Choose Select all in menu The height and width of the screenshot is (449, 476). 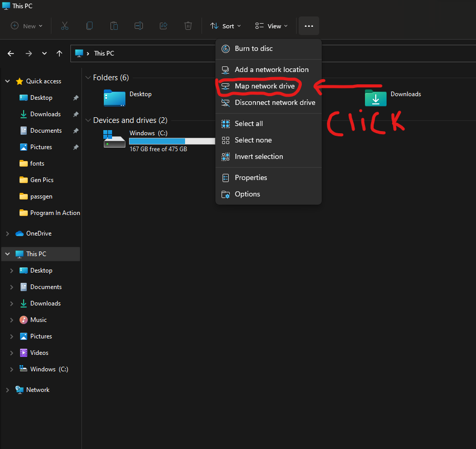[268, 123]
